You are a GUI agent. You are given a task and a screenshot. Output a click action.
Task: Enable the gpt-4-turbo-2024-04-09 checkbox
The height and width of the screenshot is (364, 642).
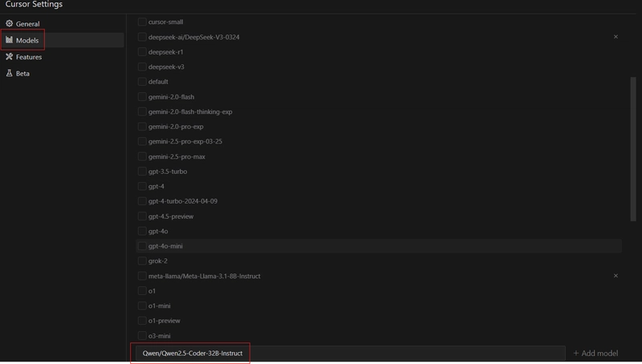point(142,200)
